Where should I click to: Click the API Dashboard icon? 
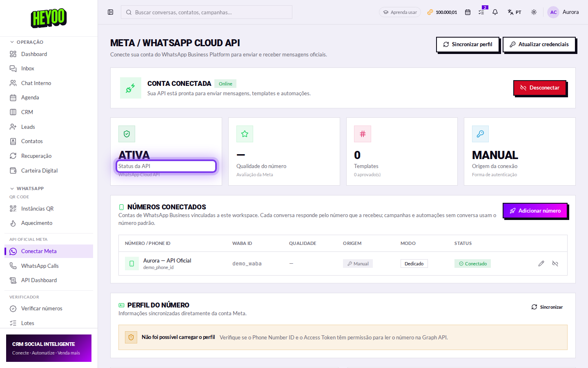(x=13, y=280)
